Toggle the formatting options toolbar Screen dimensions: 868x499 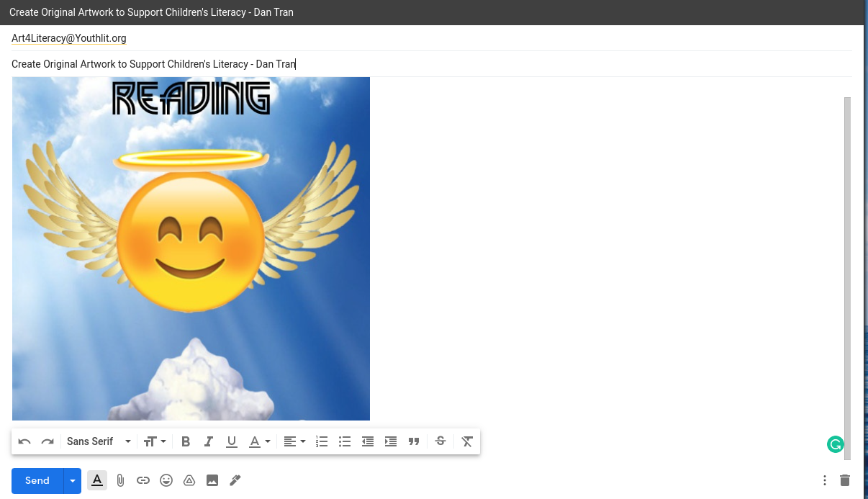coord(97,480)
